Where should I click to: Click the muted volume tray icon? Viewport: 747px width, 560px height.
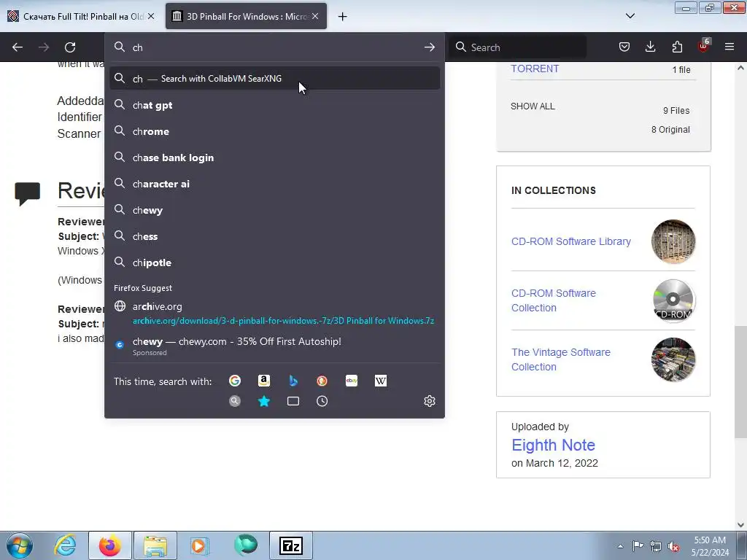click(673, 546)
